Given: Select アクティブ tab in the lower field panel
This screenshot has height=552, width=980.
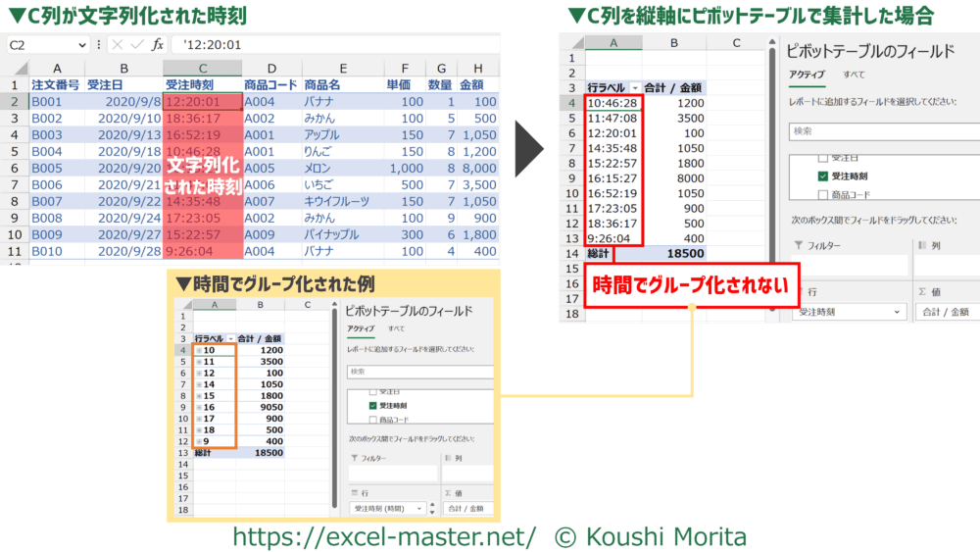Looking at the screenshot, I should point(361,328).
